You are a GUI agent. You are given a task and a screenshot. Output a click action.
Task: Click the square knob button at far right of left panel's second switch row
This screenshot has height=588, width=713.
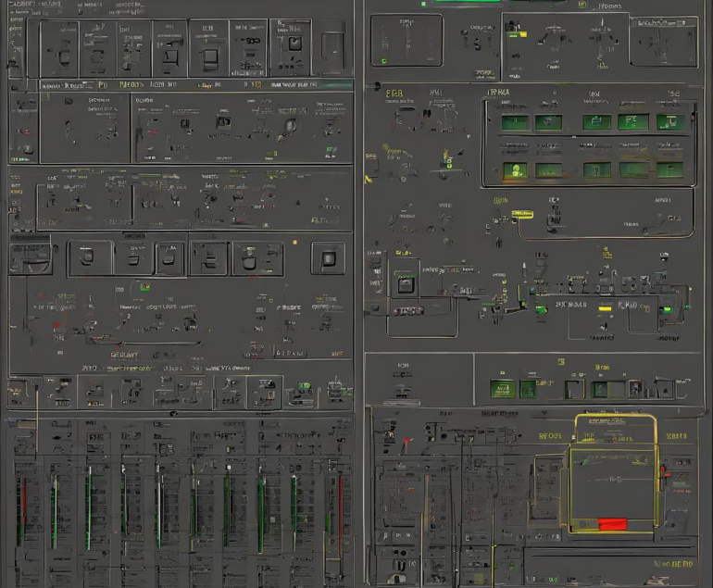(327, 257)
